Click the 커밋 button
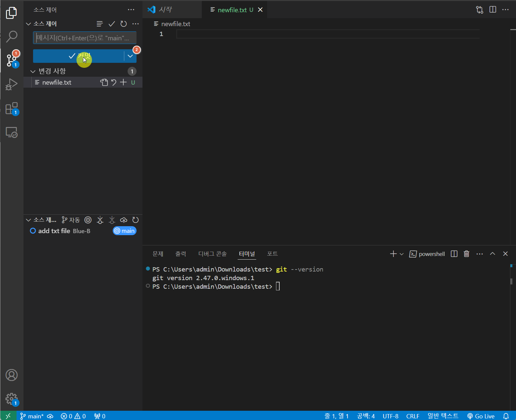Screen dimensions: 516x420 79,56
